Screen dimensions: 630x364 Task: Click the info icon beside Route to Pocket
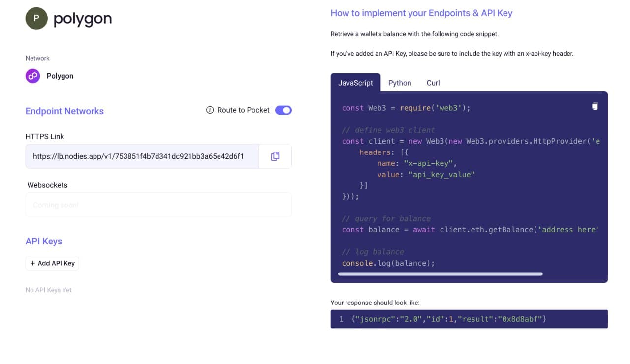click(x=210, y=110)
